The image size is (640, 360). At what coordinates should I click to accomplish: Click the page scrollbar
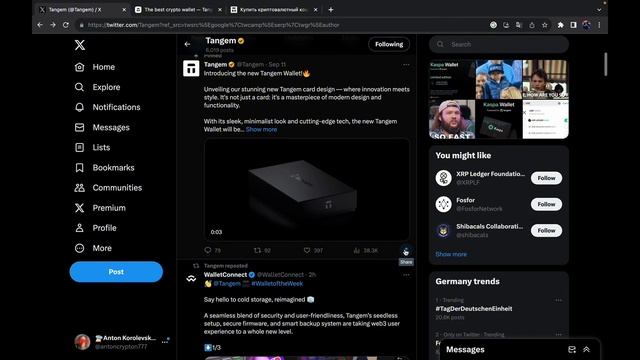pos(605,64)
